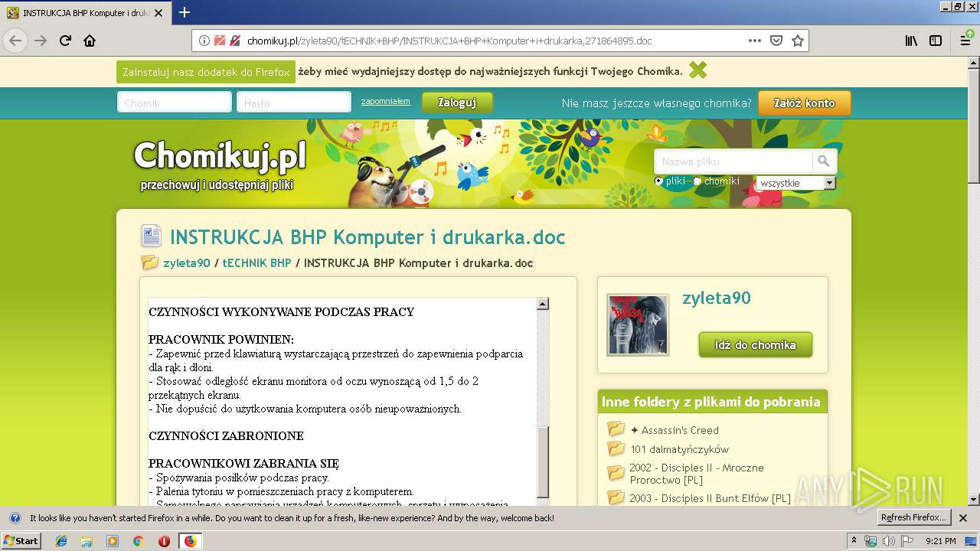The image size is (980, 551).
Task: Bookmark this page with the star icon
Action: [x=798, y=41]
